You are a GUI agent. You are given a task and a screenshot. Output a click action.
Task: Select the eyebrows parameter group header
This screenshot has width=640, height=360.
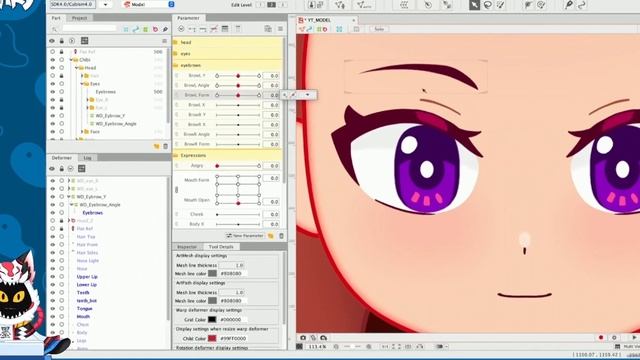click(228, 65)
